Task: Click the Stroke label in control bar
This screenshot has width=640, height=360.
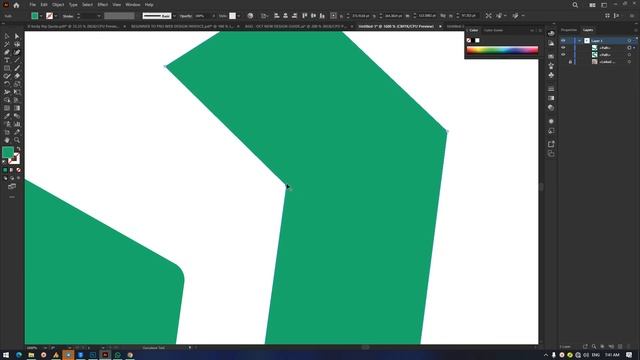Action: pos(68,16)
